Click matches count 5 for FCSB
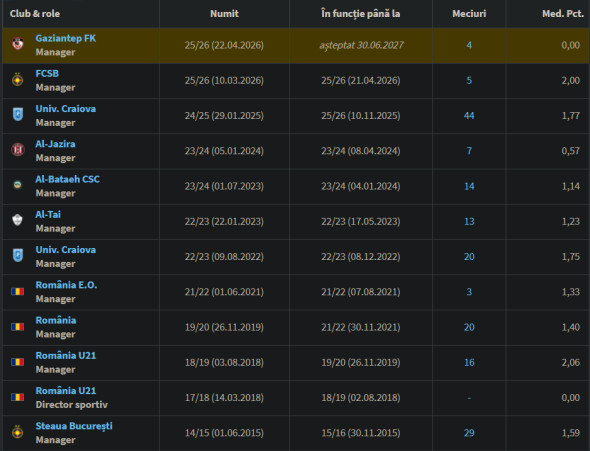Screen dimensions: 590x451 coord(469,80)
